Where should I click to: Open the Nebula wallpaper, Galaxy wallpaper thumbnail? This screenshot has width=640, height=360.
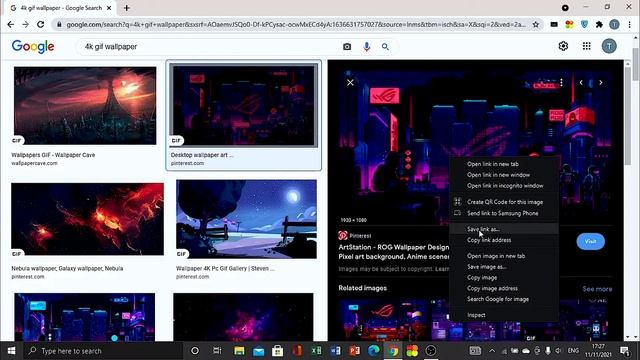(x=87, y=219)
